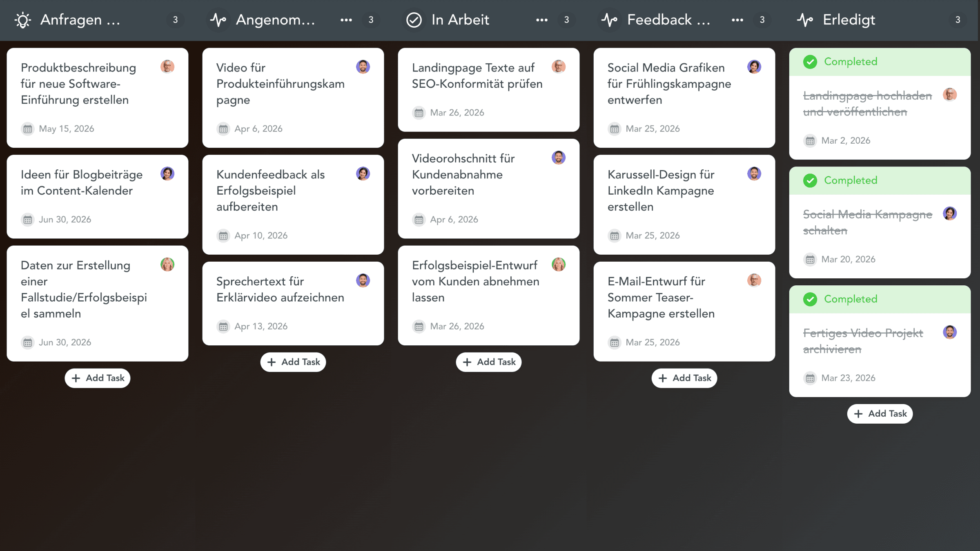Select the Anfragen column title
Viewport: 980px width, 551px height.
click(80, 20)
